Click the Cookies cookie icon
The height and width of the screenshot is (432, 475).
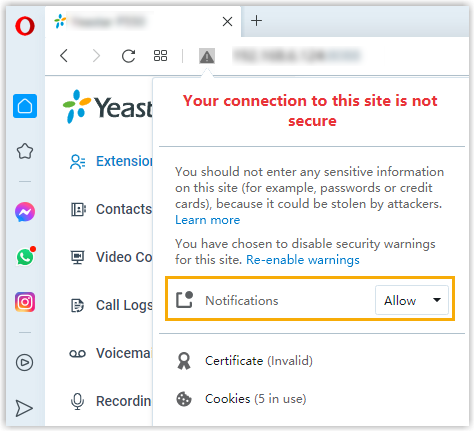coord(184,399)
